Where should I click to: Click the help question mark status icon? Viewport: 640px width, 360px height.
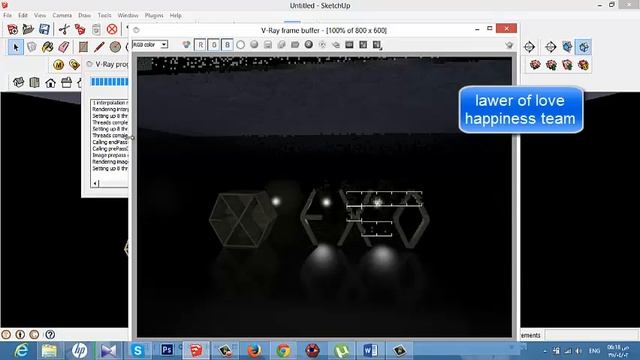(x=50, y=335)
